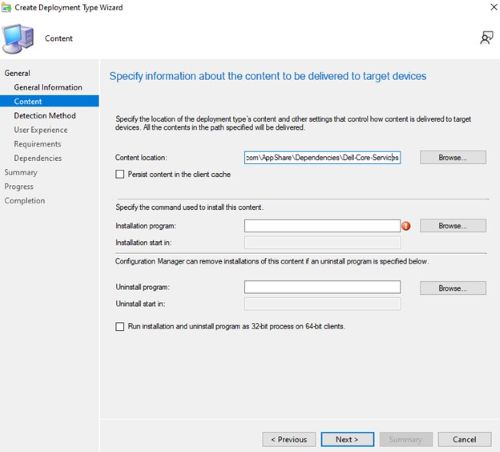
Task: Click the 'Uninstall program:' label
Action: click(143, 287)
